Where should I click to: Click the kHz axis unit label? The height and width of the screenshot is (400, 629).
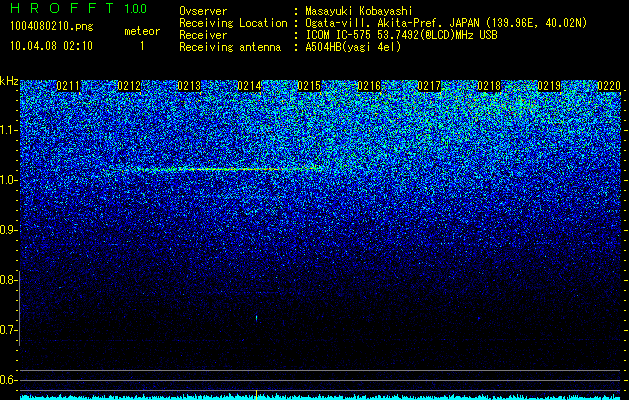click(9, 81)
